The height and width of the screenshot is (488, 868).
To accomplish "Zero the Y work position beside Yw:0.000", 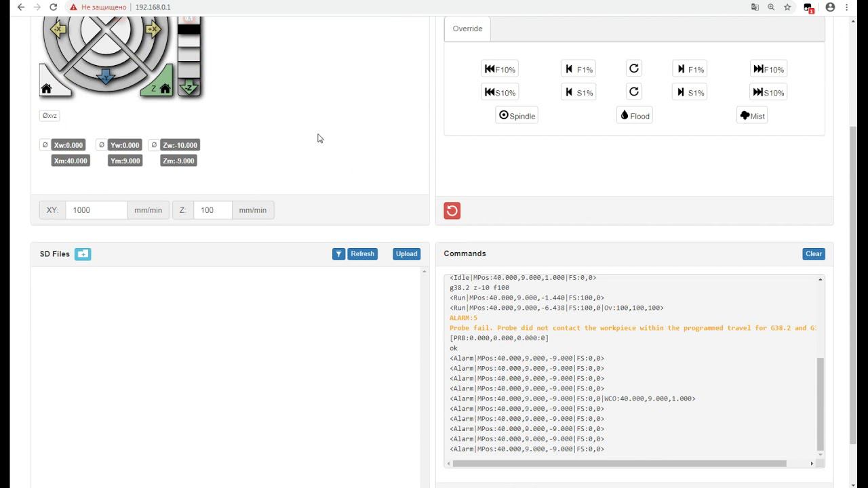I will [x=101, y=145].
